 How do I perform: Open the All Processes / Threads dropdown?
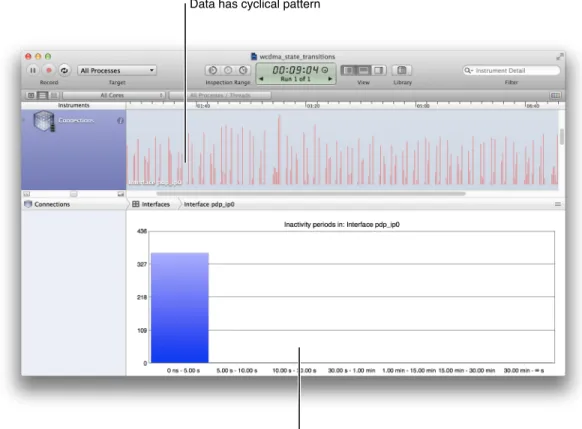click(x=220, y=95)
